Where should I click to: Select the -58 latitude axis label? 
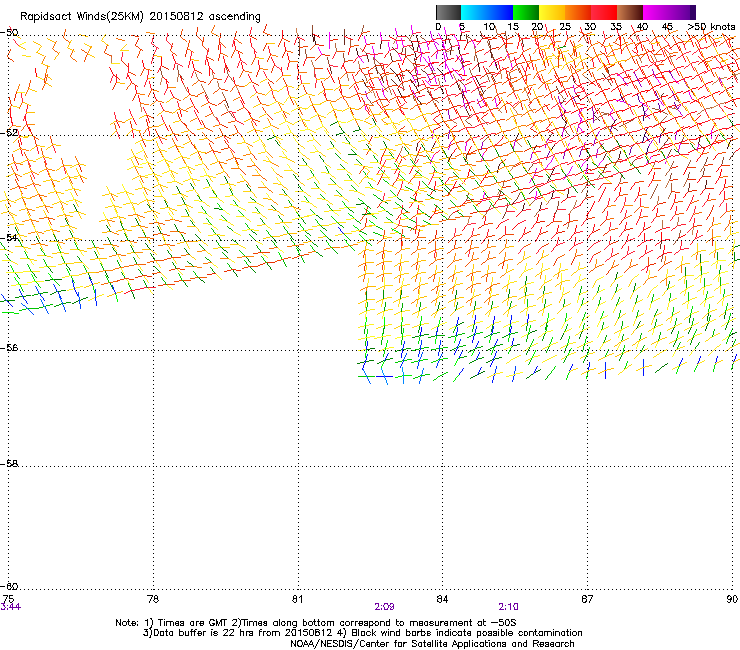(x=9, y=464)
